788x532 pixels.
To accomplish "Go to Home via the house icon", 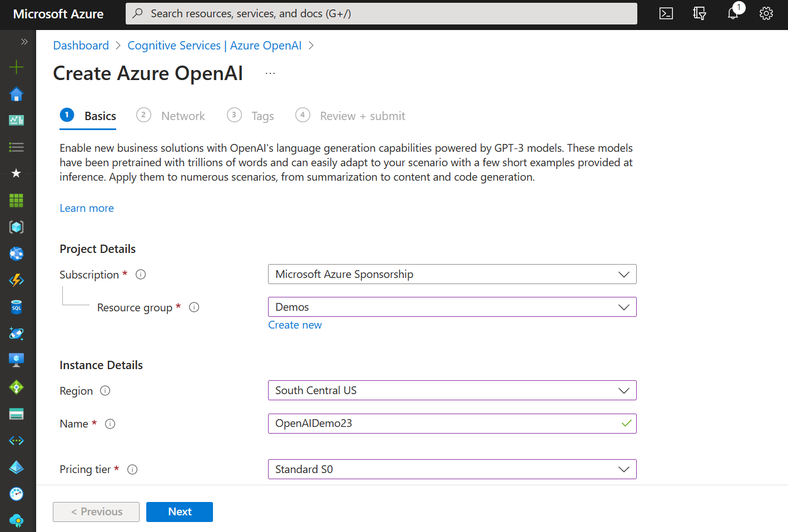I will coord(16,95).
